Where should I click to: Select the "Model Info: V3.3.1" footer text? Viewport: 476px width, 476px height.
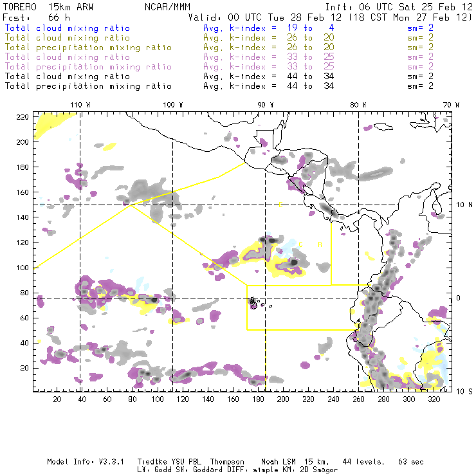point(86,462)
